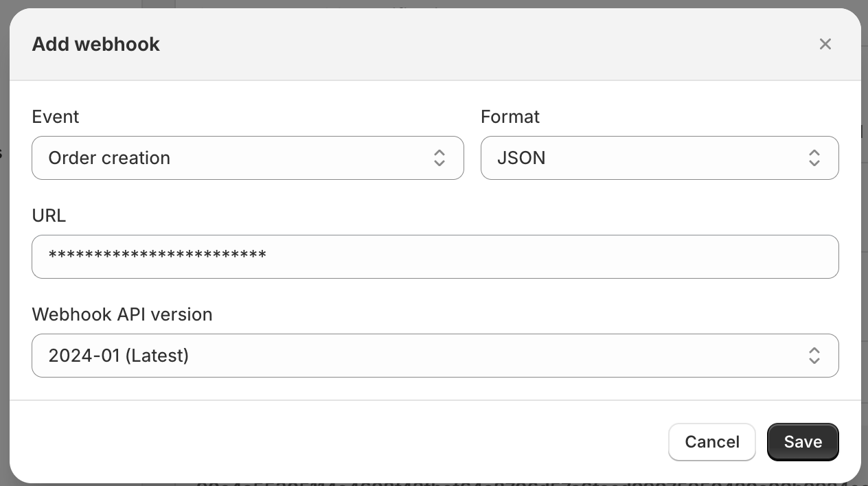The width and height of the screenshot is (868, 486).
Task: Expand the Webhook API version selector
Action: 435,356
